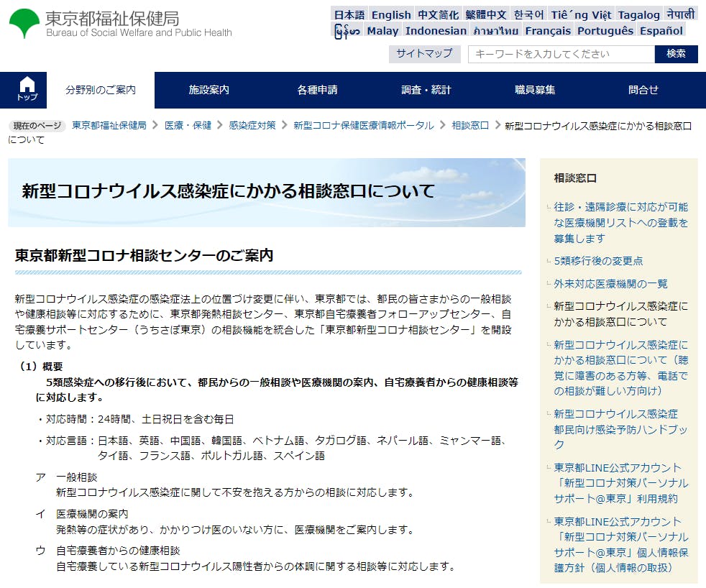Image resolution: width=706 pixels, height=588 pixels.
Task: Click the Tokyo Bureau ginkgo leaf logo
Action: pyautogui.click(x=24, y=24)
